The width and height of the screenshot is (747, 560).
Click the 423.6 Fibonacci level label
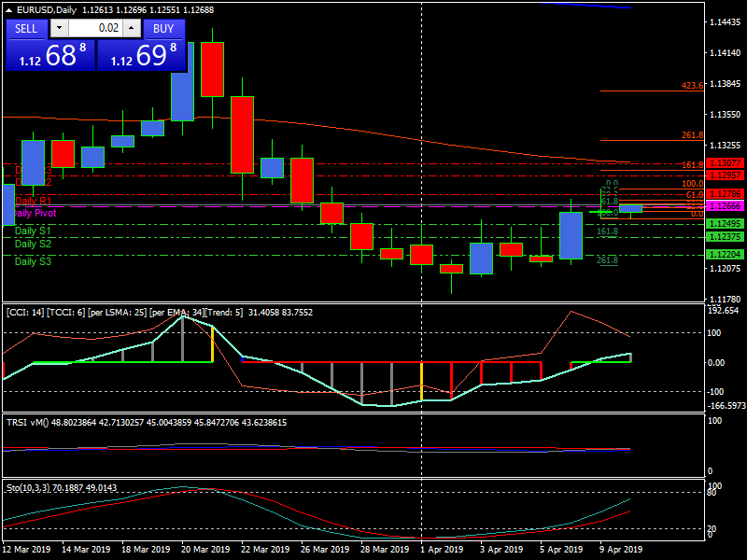tap(692, 86)
